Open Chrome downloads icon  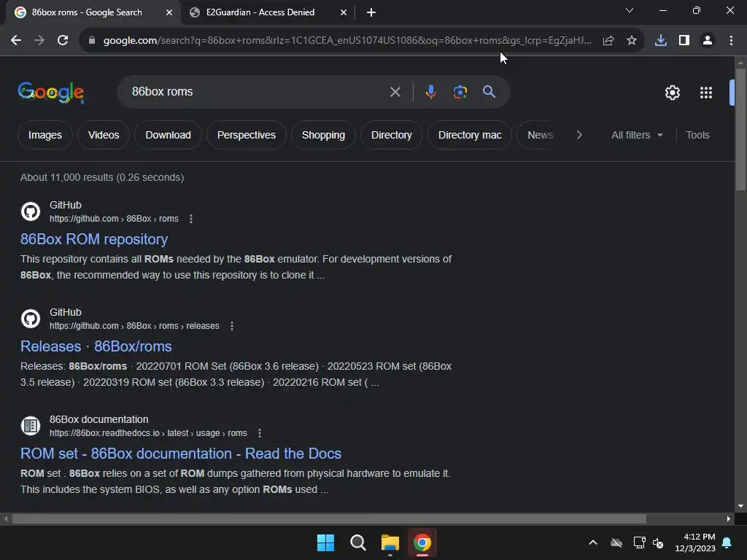coord(660,41)
